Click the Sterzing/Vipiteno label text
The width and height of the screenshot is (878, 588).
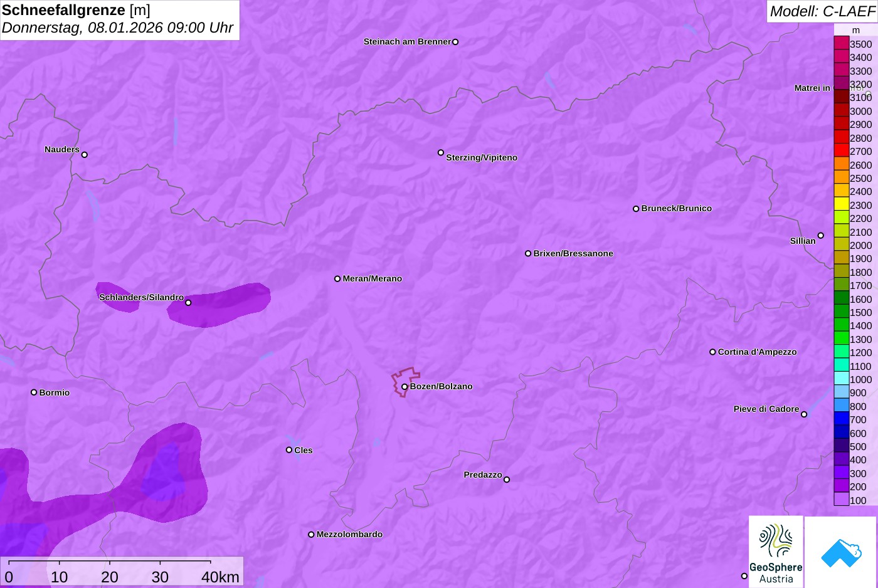pos(482,157)
